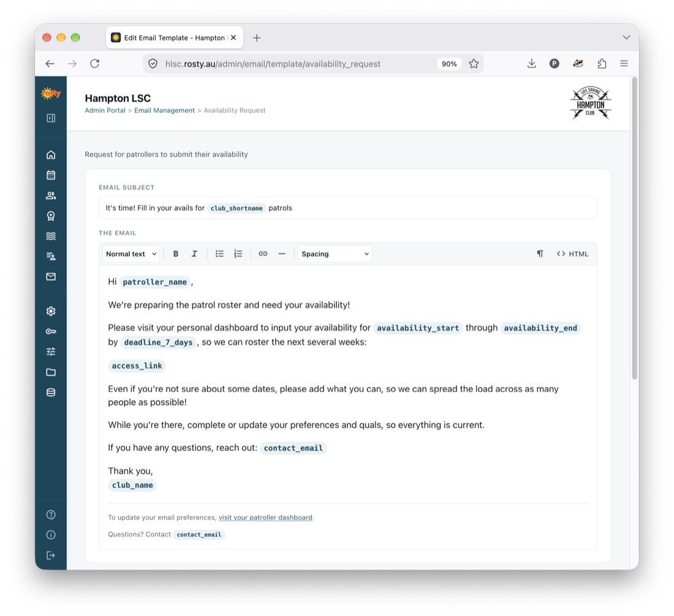The width and height of the screenshot is (674, 616).
Task: Open the award badge icon in sidebar
Action: pos(51,216)
